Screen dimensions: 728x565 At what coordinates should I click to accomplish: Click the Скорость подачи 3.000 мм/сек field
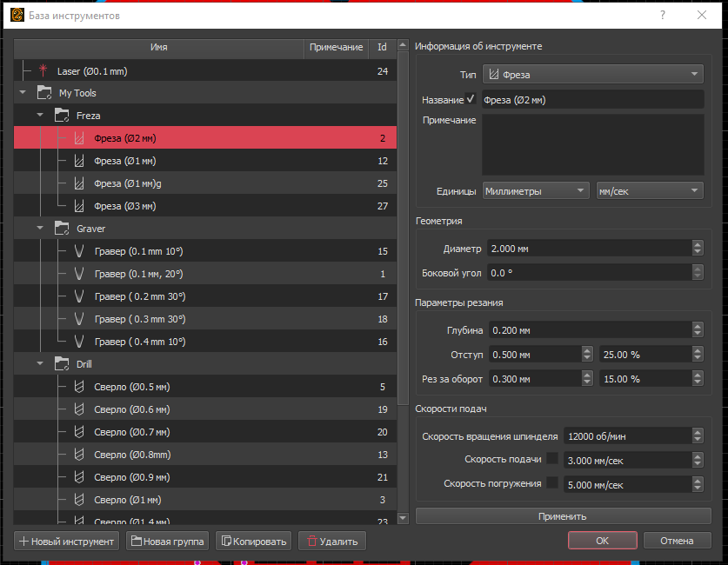(628, 460)
